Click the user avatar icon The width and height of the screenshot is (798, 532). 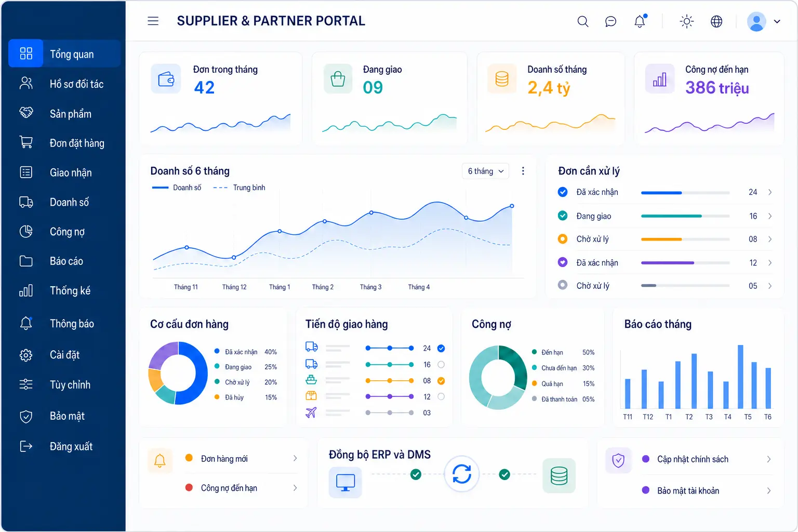[x=756, y=21]
